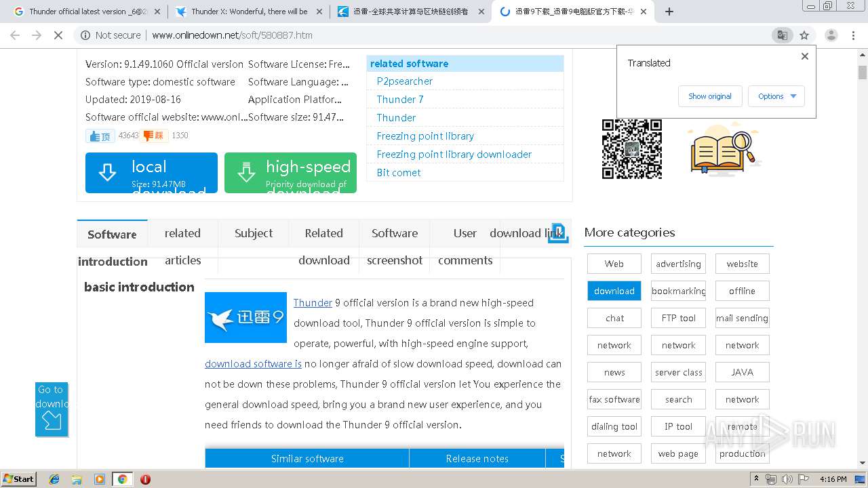Screen dimensions: 868x488
Task: Open the Bit comet link
Action: pos(399,173)
